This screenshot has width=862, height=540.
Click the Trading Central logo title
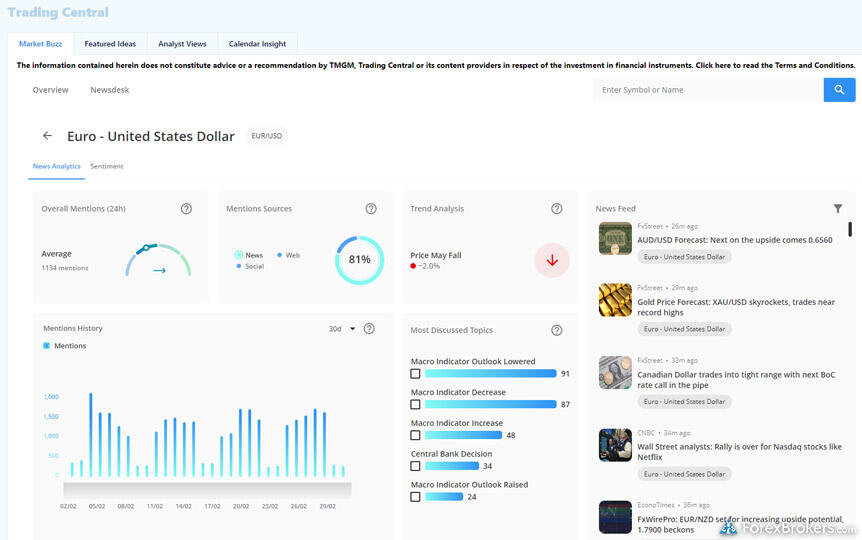58,12
